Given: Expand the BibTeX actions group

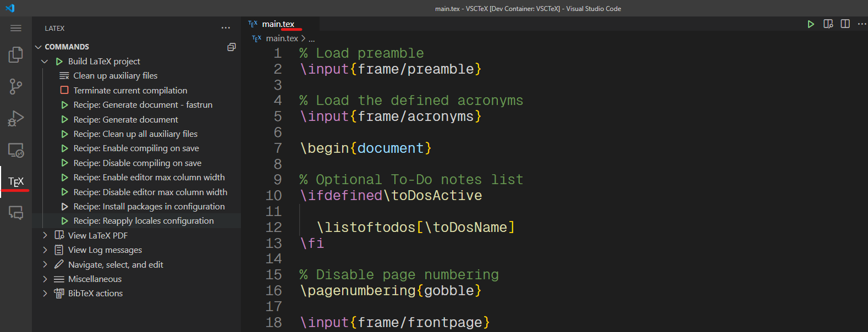Looking at the screenshot, I should [x=45, y=294].
